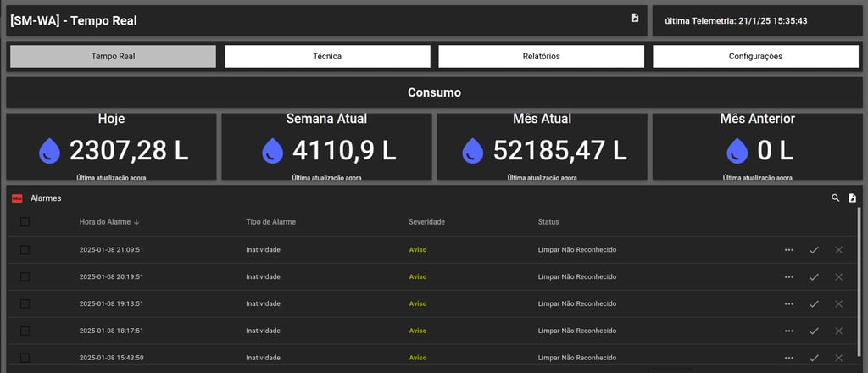This screenshot has width=868, height=373.
Task: Acknowledge the 15:43:50 alarm with checkmark
Action: point(814,358)
